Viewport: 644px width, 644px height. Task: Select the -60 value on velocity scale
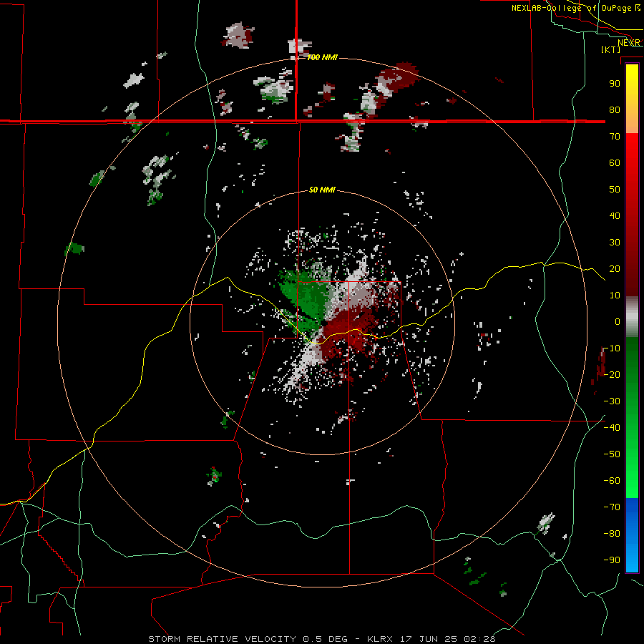pos(612,481)
